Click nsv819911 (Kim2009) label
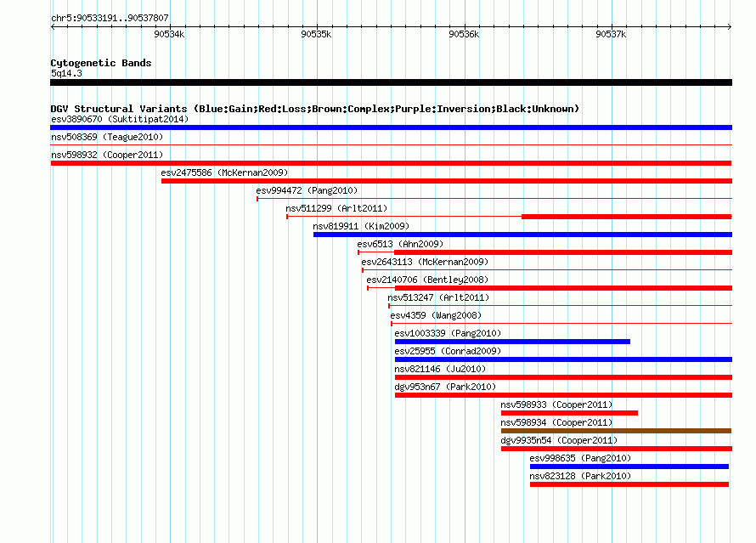 (361, 226)
